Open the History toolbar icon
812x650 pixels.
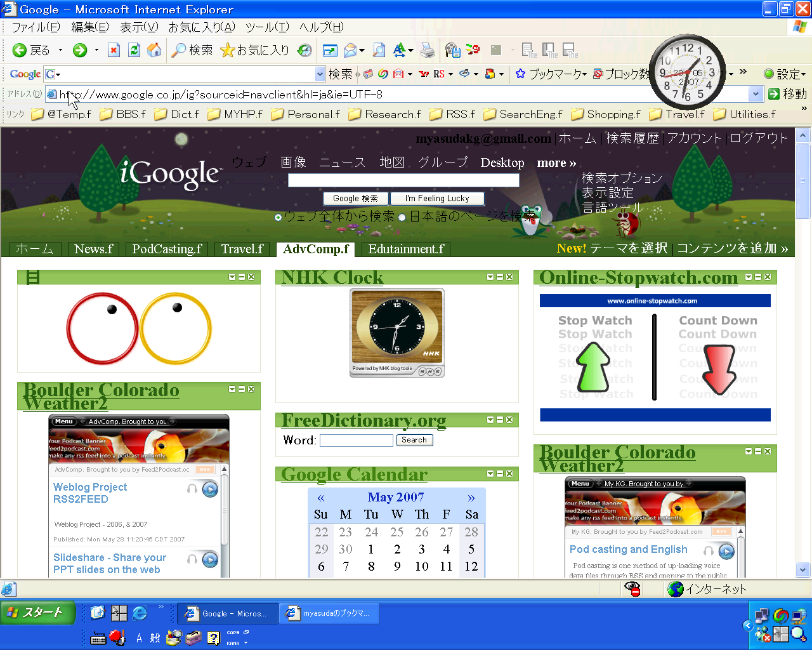pyautogui.click(x=304, y=50)
